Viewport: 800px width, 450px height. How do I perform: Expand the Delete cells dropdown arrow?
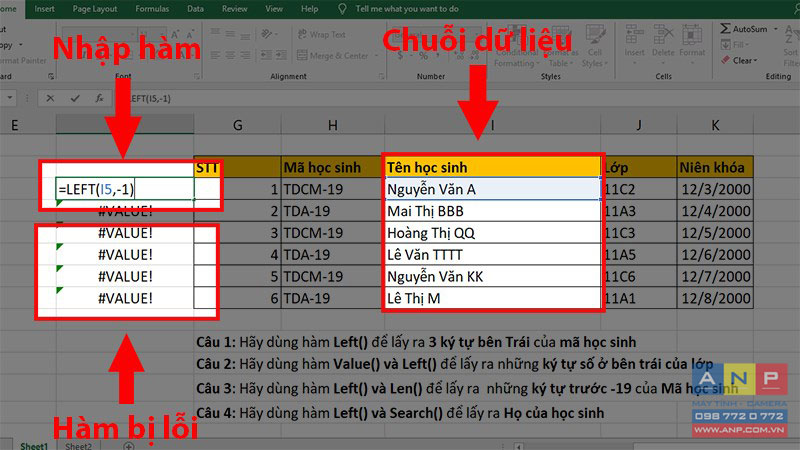point(663,63)
